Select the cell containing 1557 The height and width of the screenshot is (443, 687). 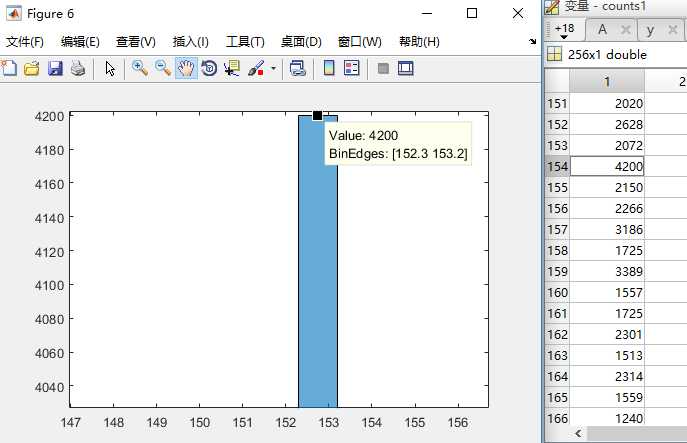(x=607, y=293)
